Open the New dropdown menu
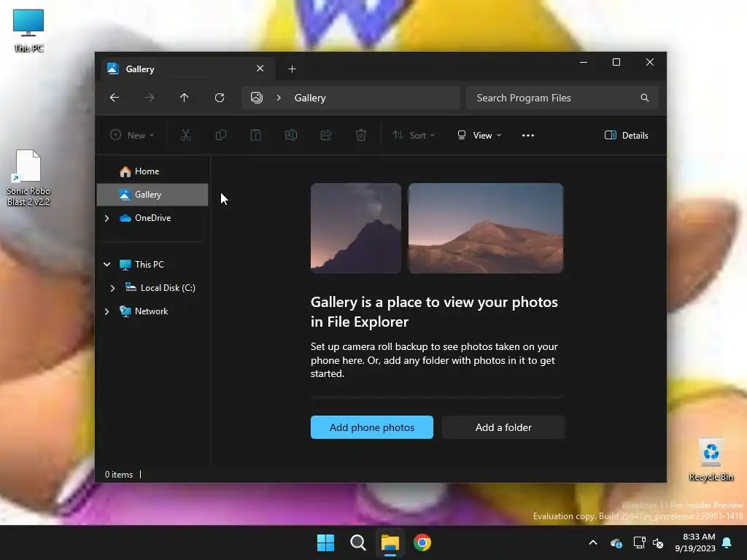Viewport: 747px width, 560px height. [132, 135]
